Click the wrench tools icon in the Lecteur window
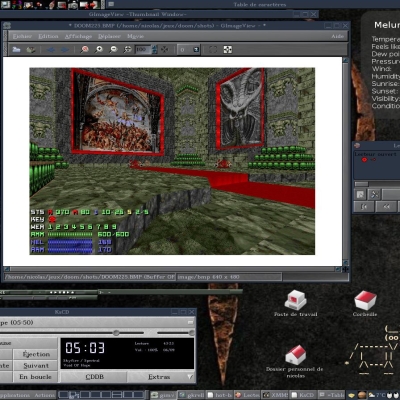Image resolution: width=400 pixels, height=400 pixels. tap(375, 194)
